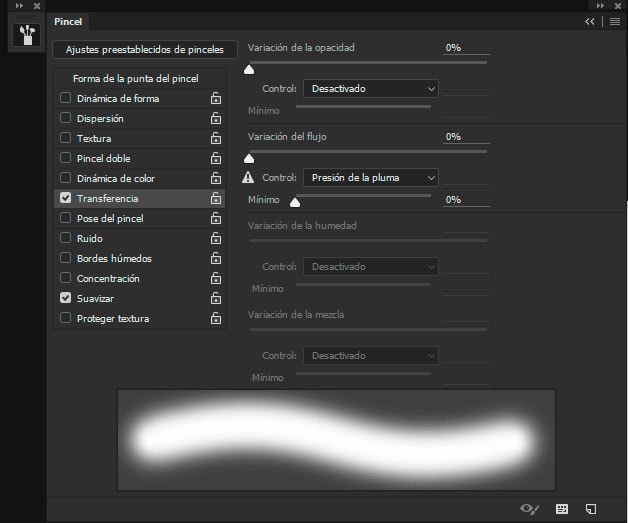Enable Ruido checkbox
Viewport: 628px width, 523px height.
tap(65, 238)
